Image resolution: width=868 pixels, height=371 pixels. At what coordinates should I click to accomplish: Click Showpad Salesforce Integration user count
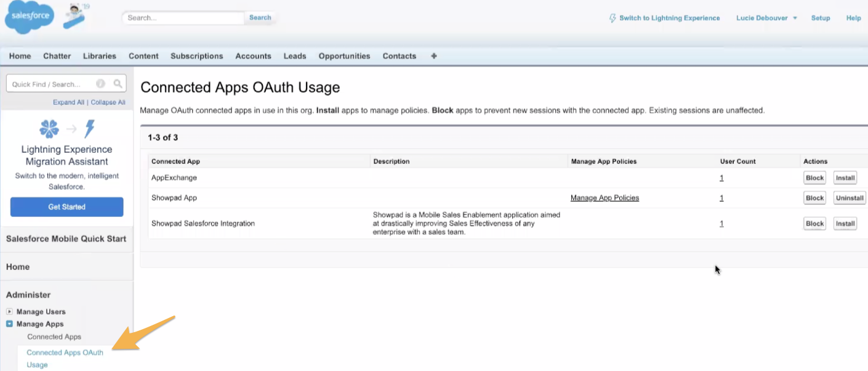tap(721, 224)
